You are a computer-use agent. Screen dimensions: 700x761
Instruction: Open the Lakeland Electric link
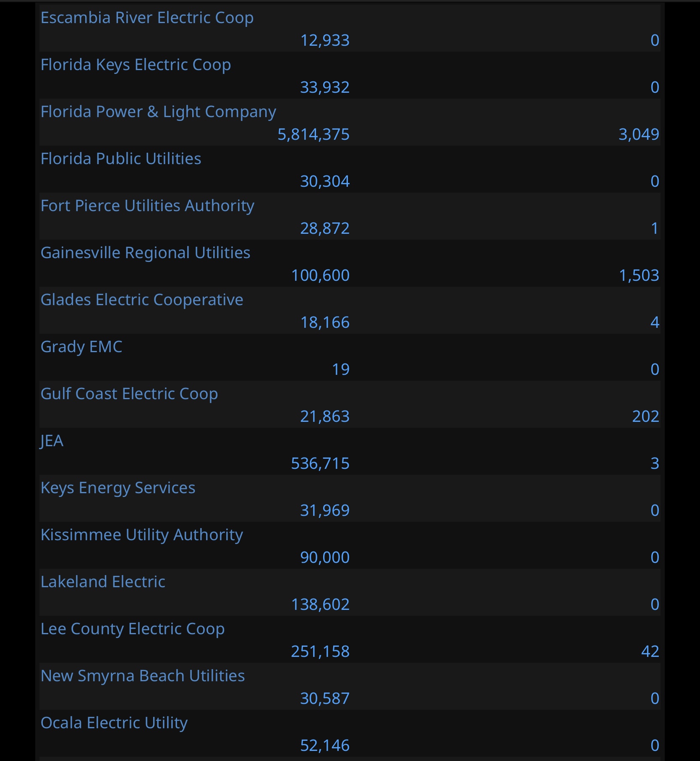pyautogui.click(x=103, y=582)
